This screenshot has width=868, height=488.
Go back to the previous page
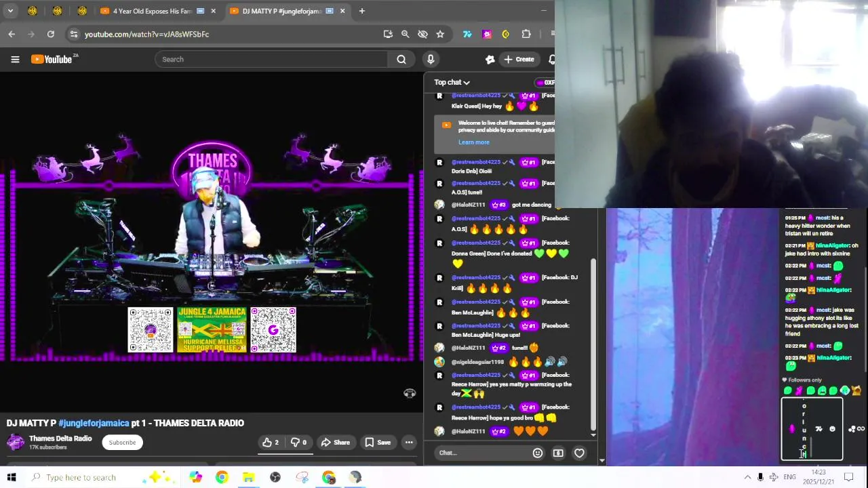click(12, 34)
